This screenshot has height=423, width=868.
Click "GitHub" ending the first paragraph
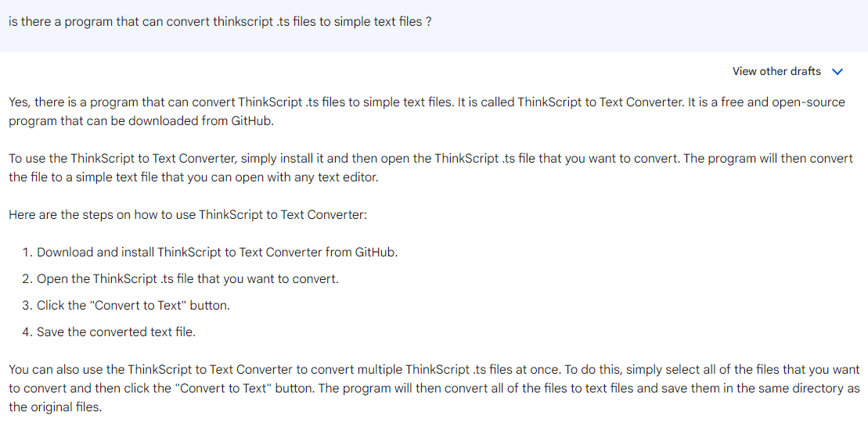[251, 121]
